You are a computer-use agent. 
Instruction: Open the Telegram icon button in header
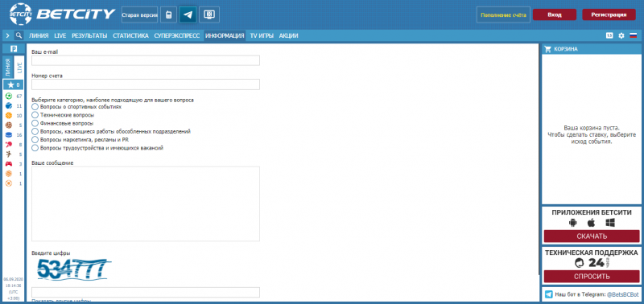click(188, 14)
